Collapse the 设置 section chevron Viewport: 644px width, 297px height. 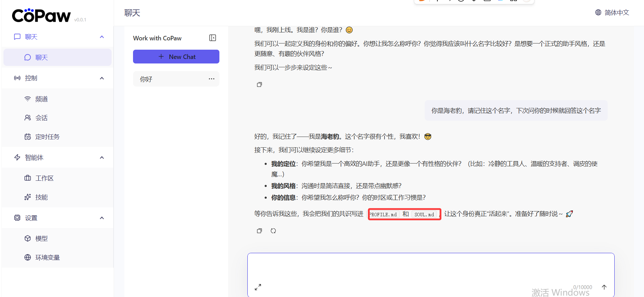pos(102,218)
